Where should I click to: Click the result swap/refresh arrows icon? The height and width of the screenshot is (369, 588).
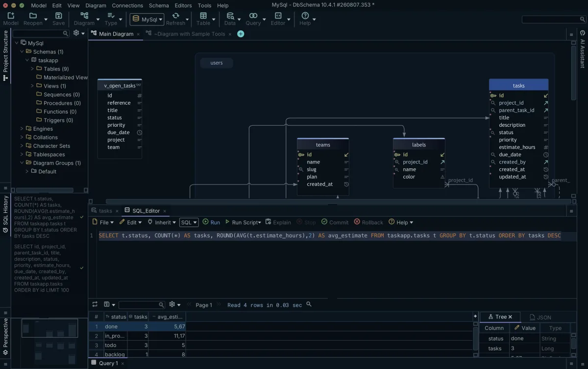coord(95,304)
